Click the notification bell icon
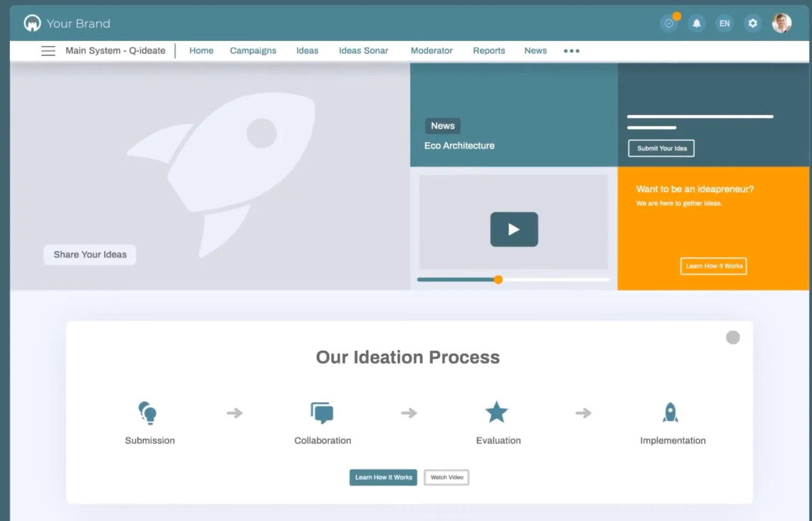The image size is (812, 521). [697, 23]
